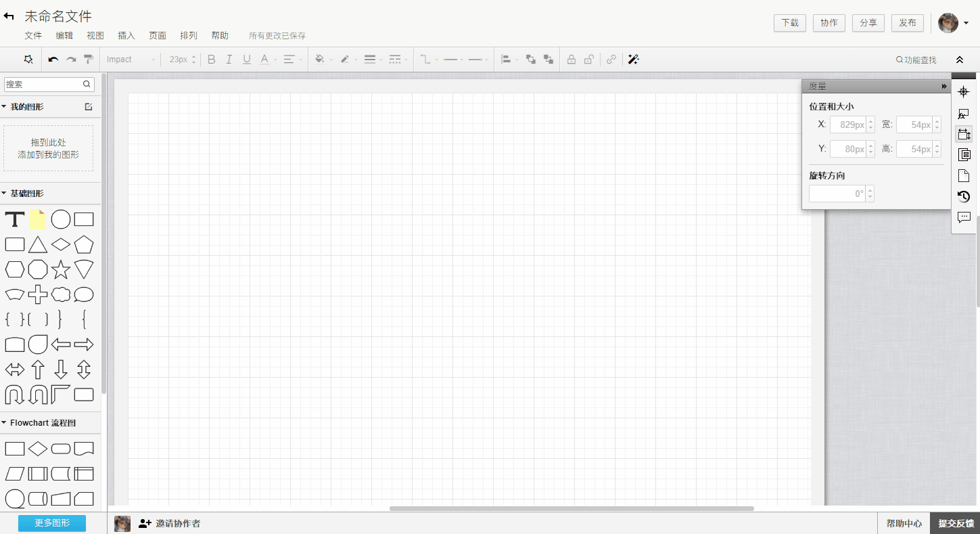Go back with the return arrow
This screenshot has width=980, height=534.
tap(9, 16)
